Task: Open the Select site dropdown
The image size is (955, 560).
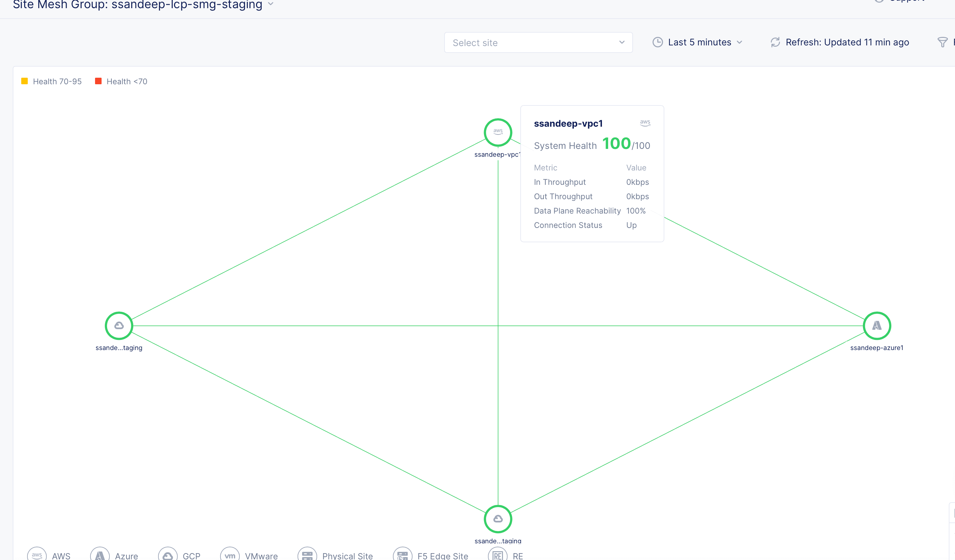Action: [538, 42]
